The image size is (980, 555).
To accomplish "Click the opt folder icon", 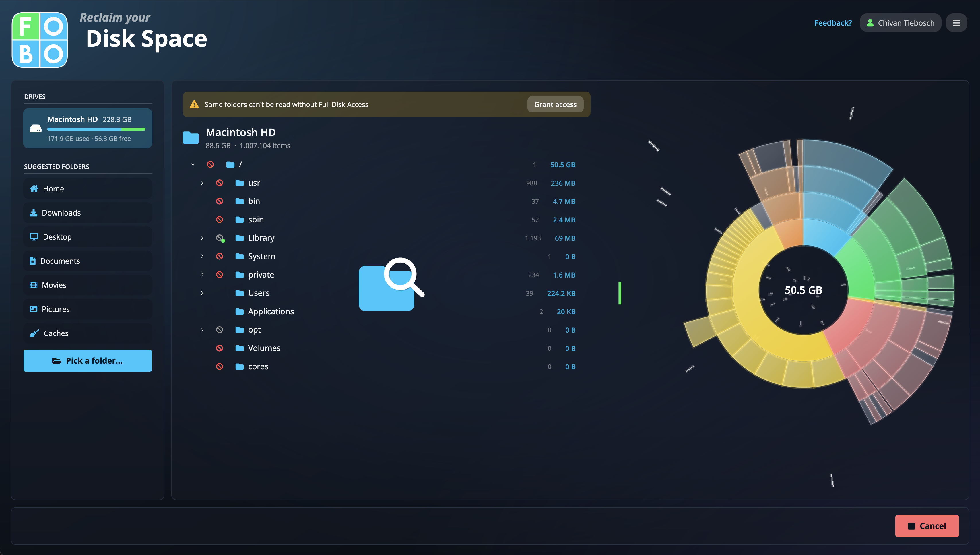I will tap(239, 330).
